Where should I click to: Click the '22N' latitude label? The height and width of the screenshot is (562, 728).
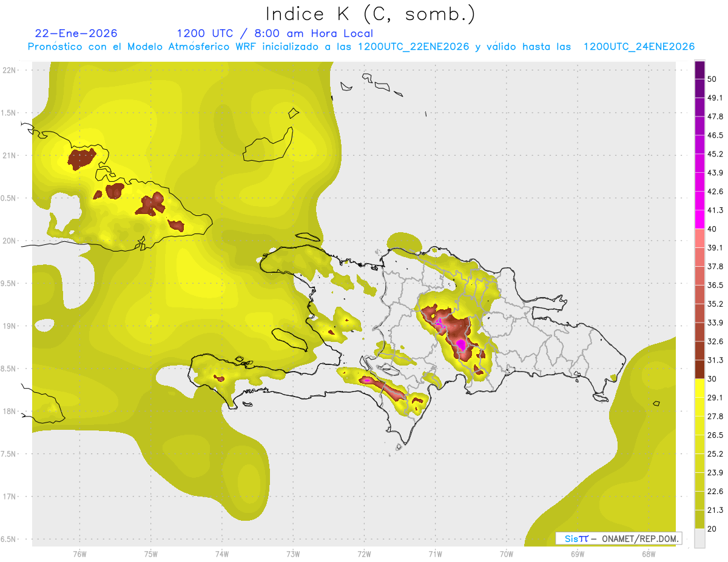coord(10,70)
